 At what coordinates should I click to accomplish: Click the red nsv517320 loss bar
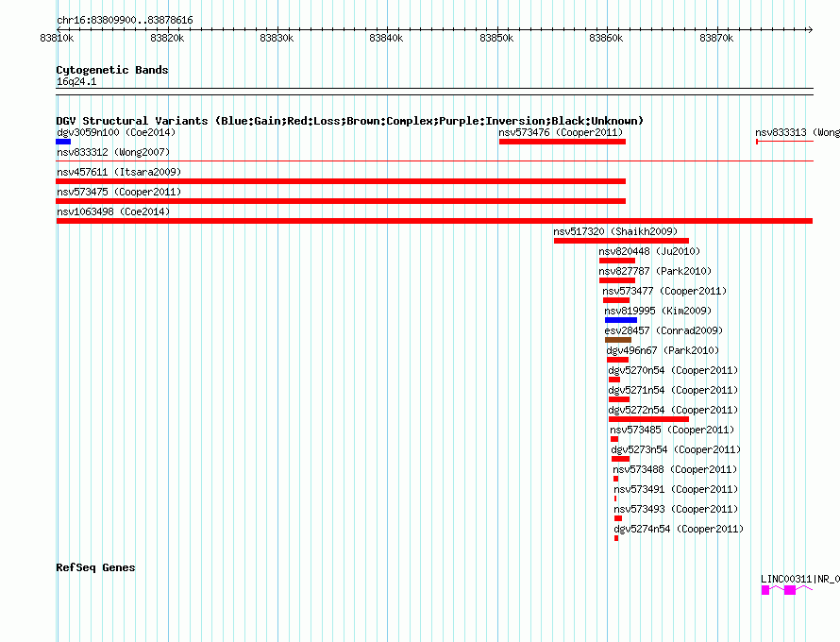(621, 241)
